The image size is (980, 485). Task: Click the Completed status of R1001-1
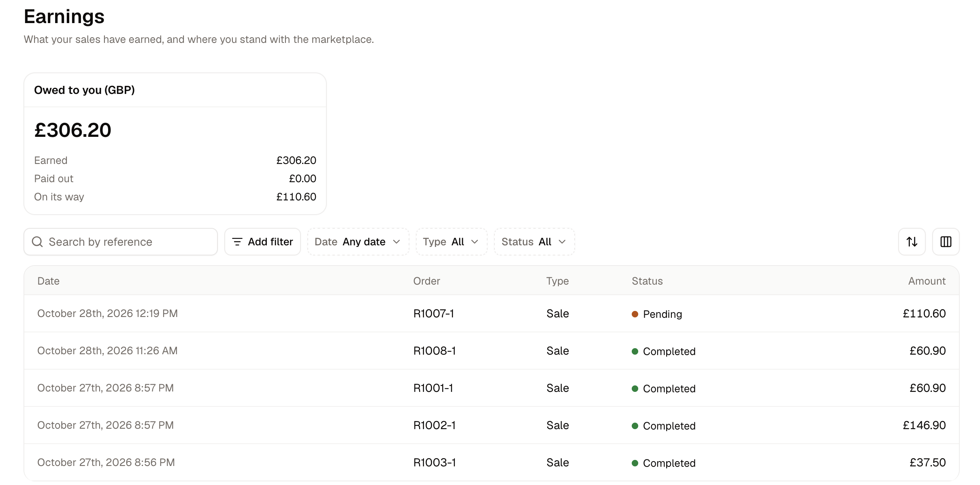click(664, 389)
